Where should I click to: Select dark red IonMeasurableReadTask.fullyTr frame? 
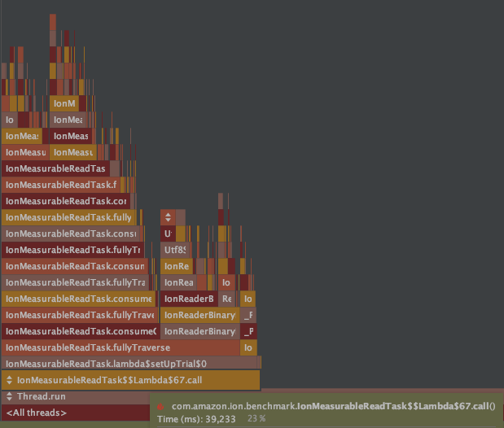pyautogui.click(x=72, y=250)
